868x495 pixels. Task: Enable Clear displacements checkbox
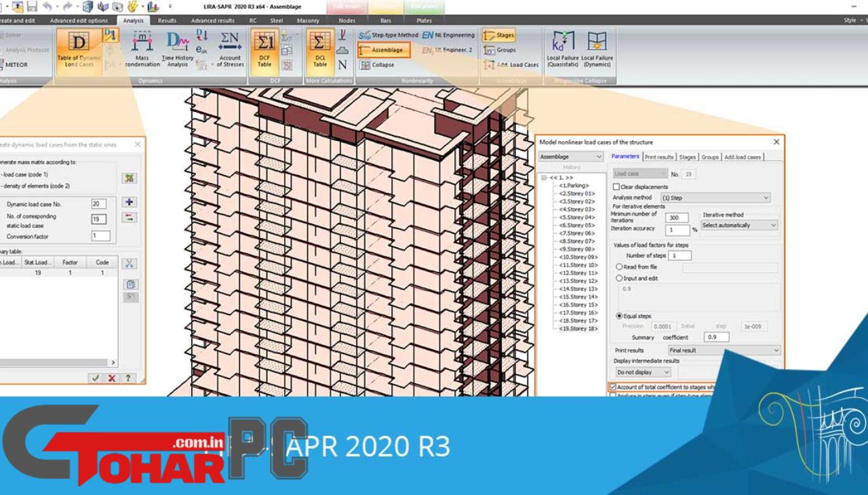click(x=616, y=187)
